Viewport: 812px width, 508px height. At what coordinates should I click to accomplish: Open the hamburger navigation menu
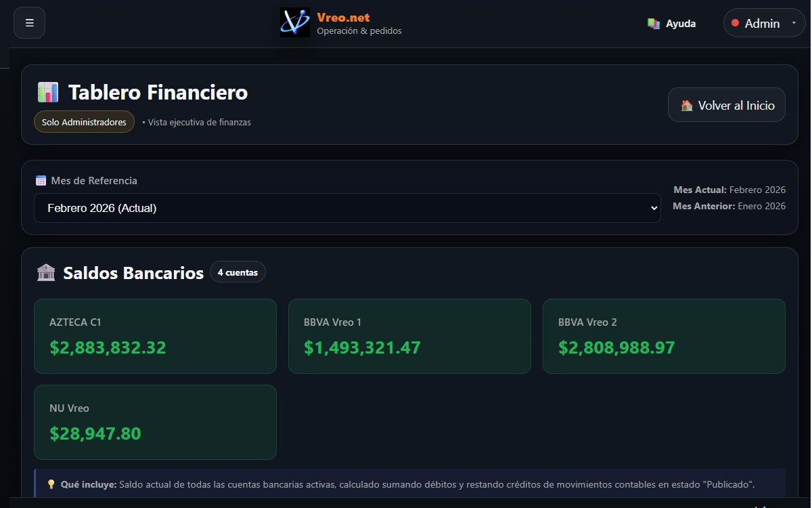pos(29,22)
